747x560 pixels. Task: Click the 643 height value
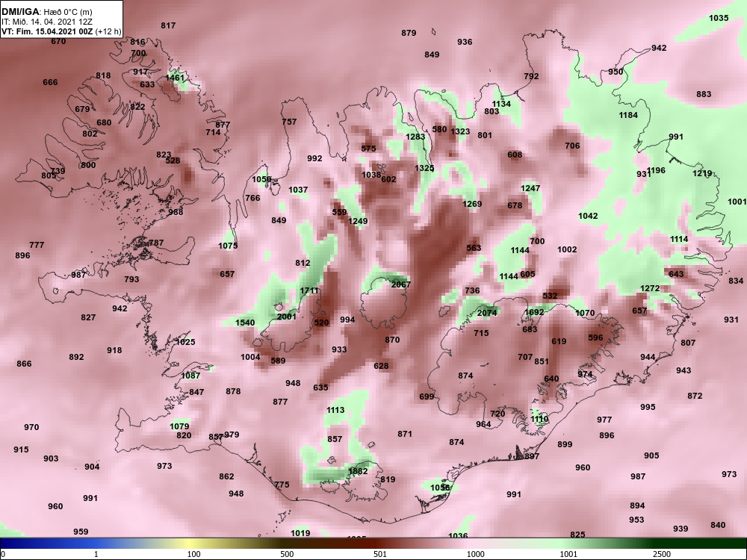pyautogui.click(x=676, y=274)
